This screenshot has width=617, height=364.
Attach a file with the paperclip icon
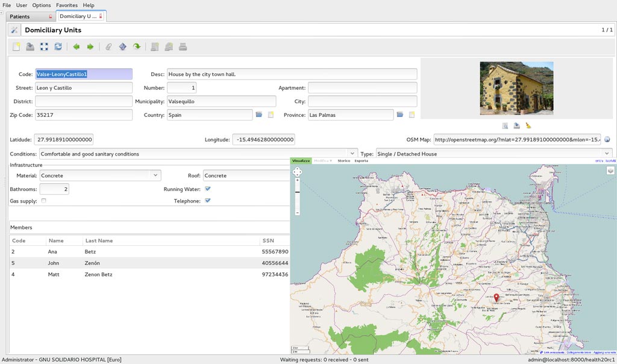108,46
